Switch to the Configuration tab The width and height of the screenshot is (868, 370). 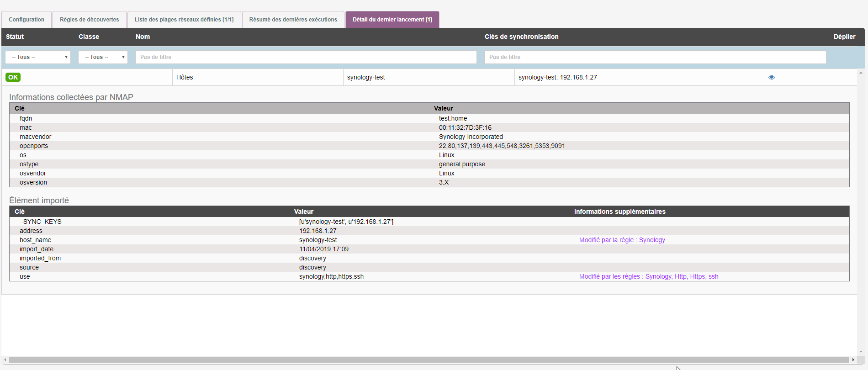[26, 20]
